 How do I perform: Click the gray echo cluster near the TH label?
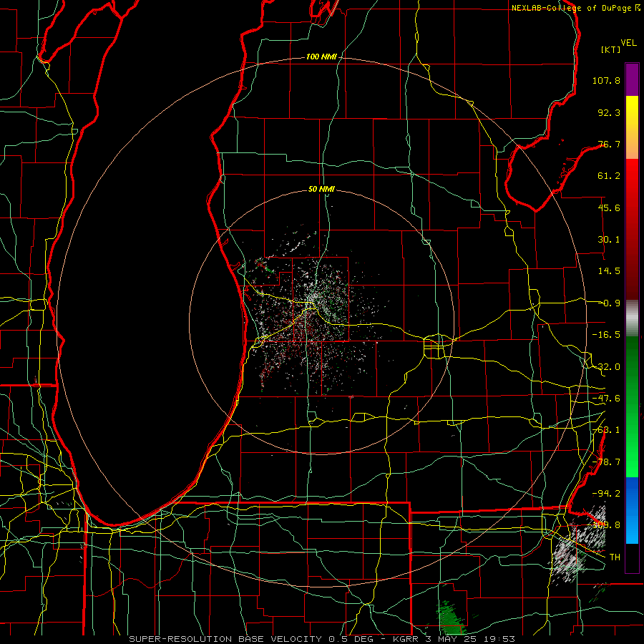pyautogui.click(x=577, y=545)
